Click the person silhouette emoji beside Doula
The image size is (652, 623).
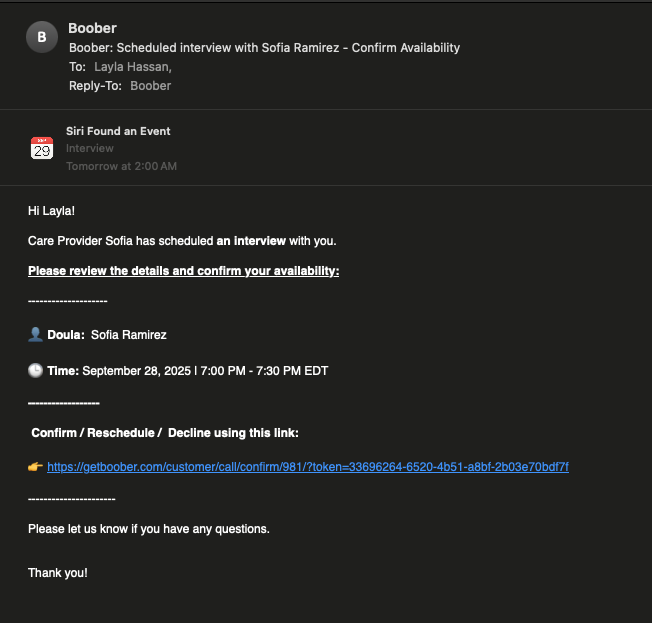tap(35, 335)
